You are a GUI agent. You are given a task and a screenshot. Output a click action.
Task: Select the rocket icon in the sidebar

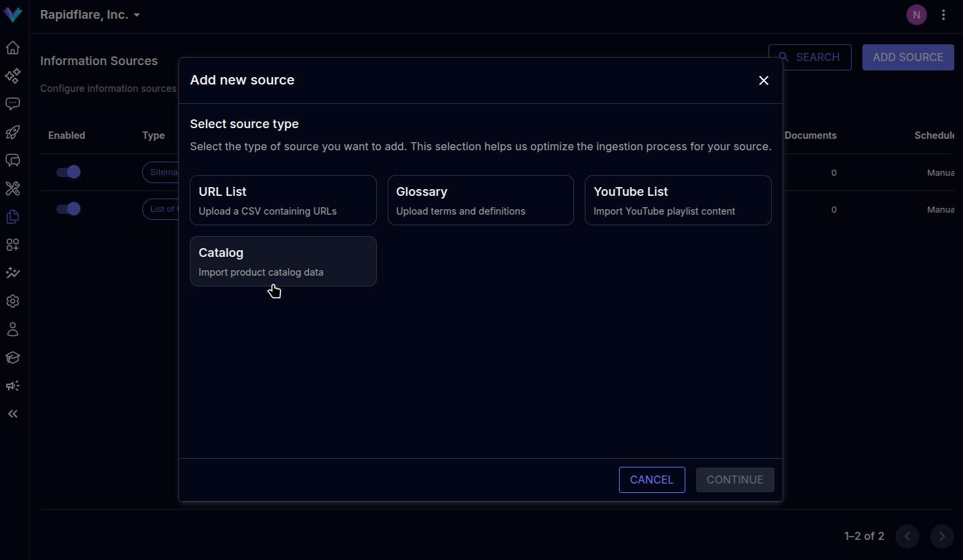[x=13, y=132]
